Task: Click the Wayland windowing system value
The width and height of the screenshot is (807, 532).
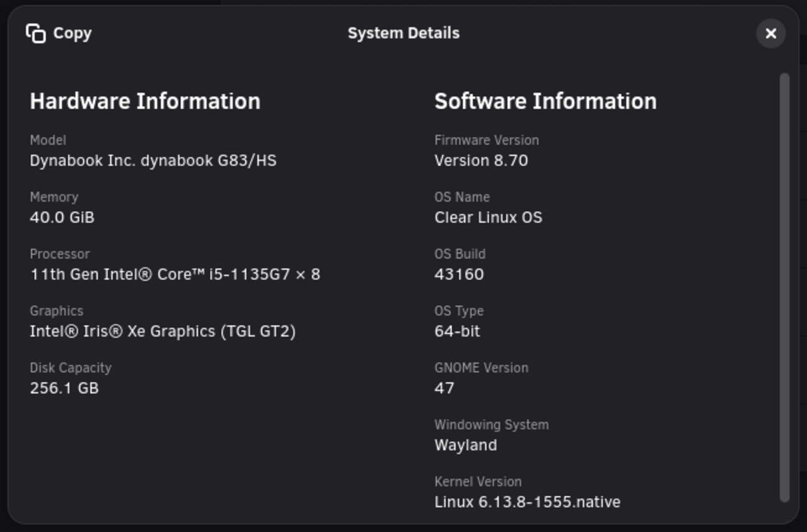Action: pos(465,446)
